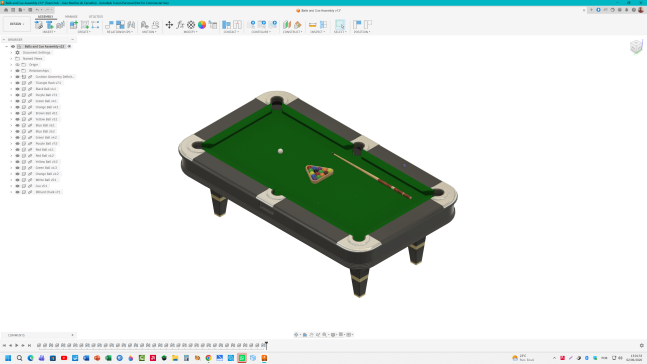This screenshot has width=647, height=364.
Task: Show the Origin folder
Action: [17, 64]
